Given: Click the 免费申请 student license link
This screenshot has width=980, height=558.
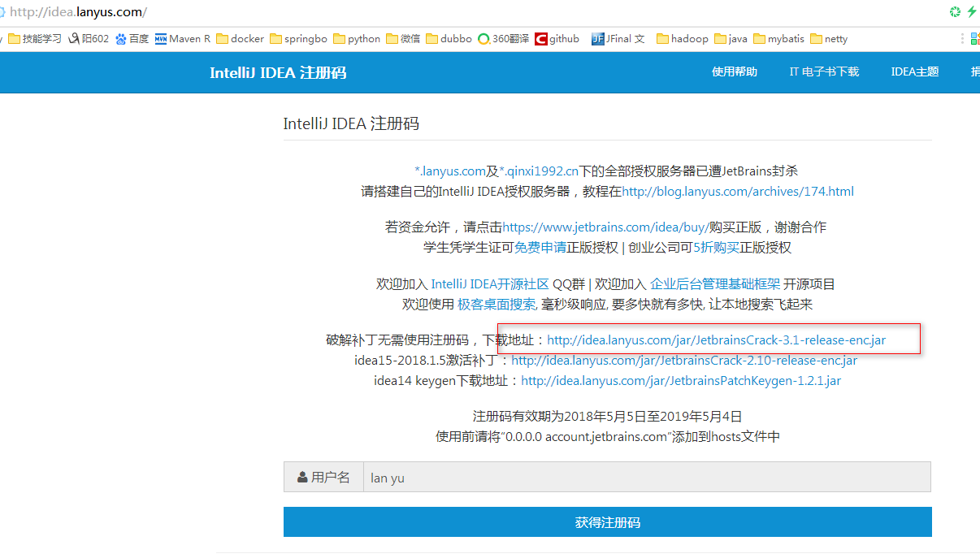Looking at the screenshot, I should click(540, 248).
